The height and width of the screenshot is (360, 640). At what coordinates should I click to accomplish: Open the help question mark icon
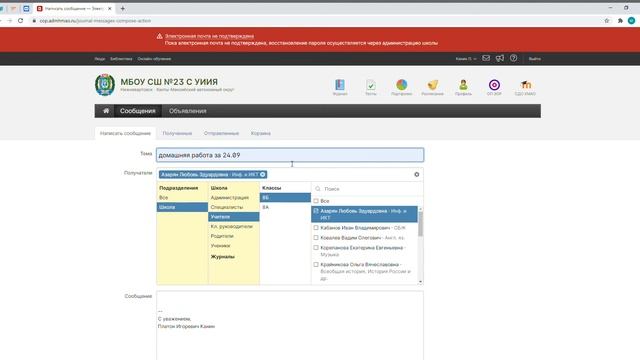[x=513, y=58]
